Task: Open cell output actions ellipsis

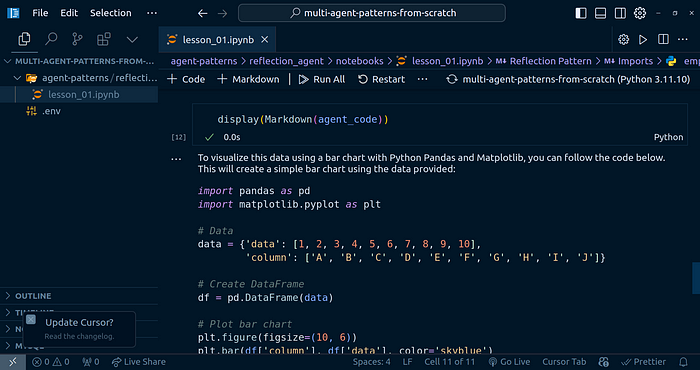Action: [x=176, y=159]
